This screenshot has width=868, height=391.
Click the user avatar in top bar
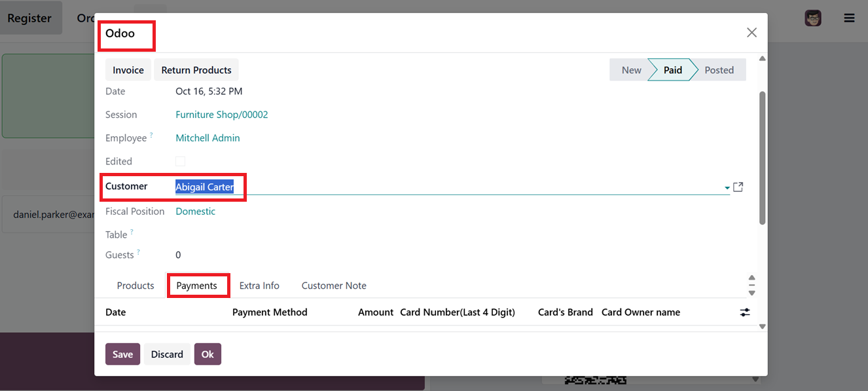pyautogui.click(x=813, y=18)
